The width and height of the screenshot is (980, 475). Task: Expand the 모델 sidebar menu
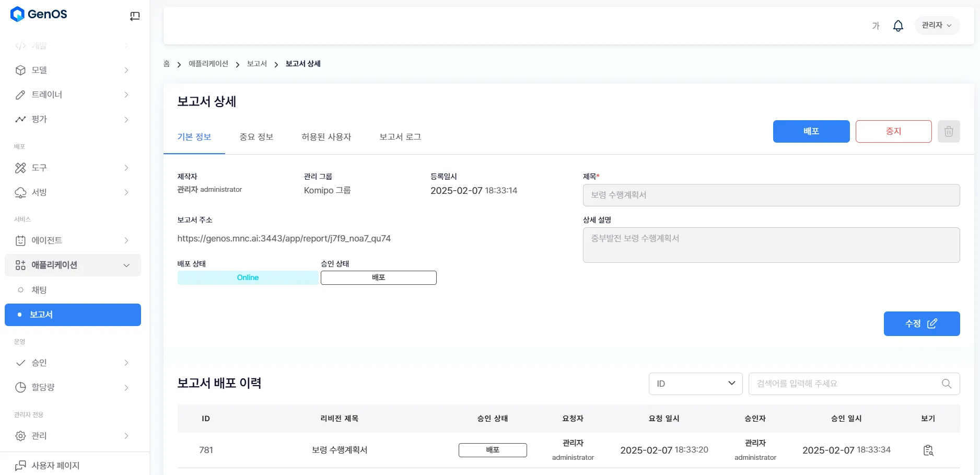[73, 70]
